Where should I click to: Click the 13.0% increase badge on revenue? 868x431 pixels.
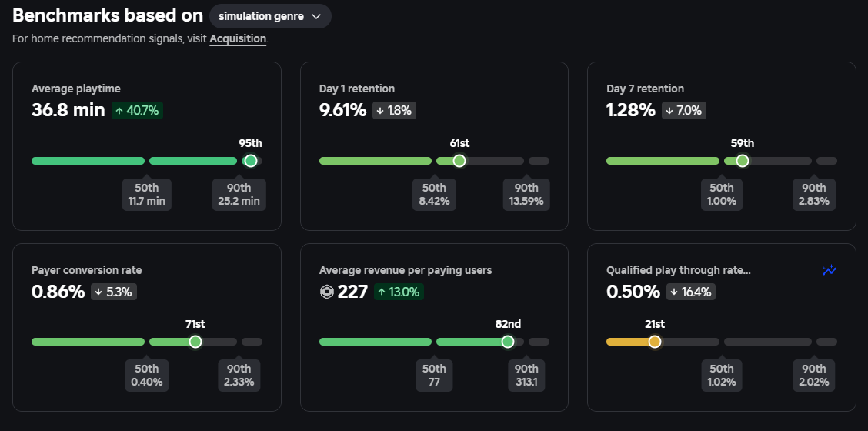click(399, 292)
